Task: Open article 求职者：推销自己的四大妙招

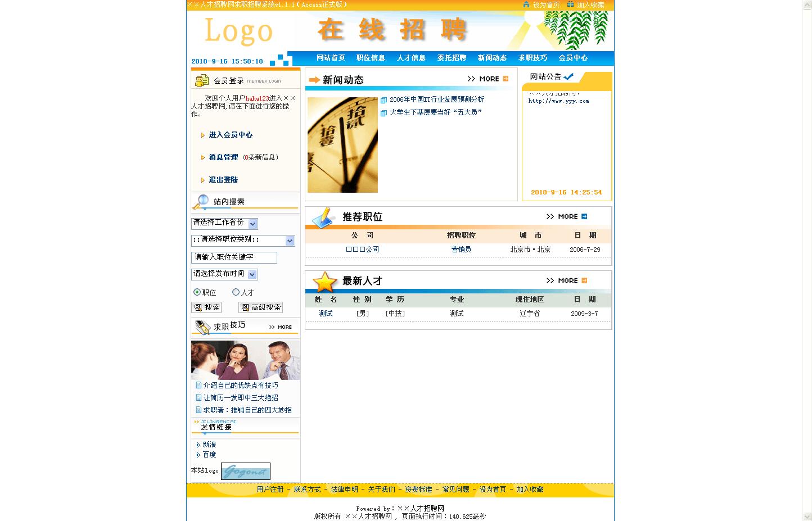Action: click(247, 410)
